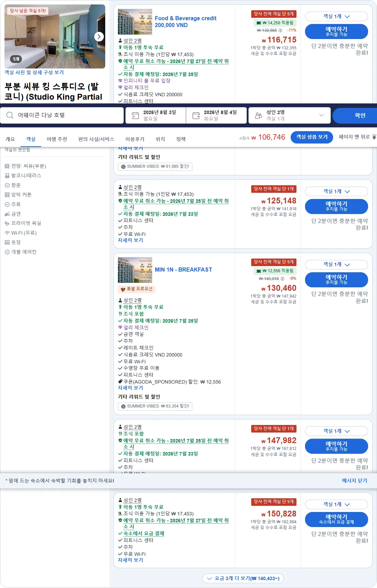Click next photo arrow on room image
This screenshot has width=377, height=588.
click(99, 36)
